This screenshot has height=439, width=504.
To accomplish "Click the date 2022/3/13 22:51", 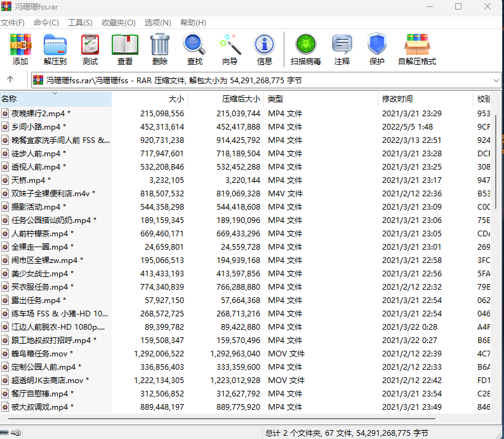I will [411, 140].
